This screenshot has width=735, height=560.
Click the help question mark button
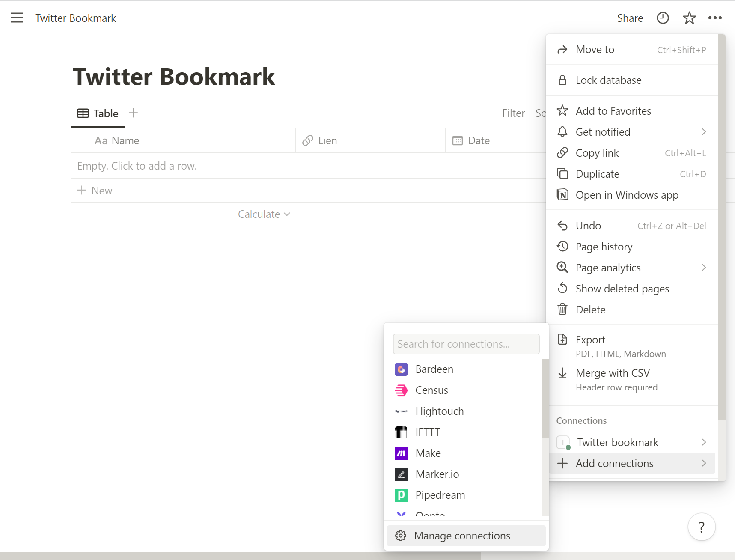(x=702, y=527)
